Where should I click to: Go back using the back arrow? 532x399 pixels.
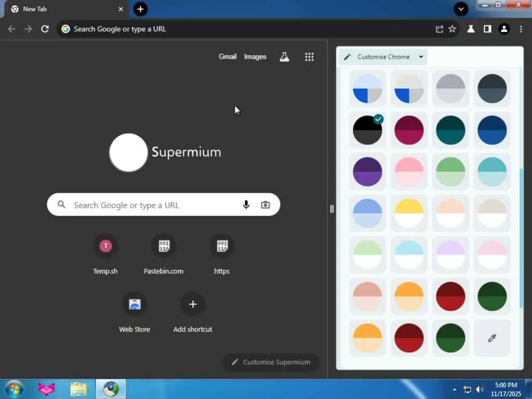tap(11, 29)
